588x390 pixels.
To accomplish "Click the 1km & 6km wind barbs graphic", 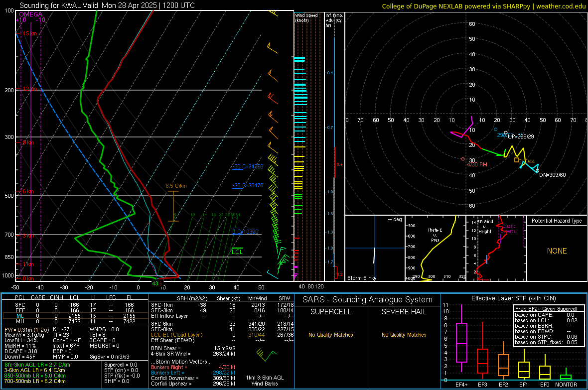I will pos(266,355).
